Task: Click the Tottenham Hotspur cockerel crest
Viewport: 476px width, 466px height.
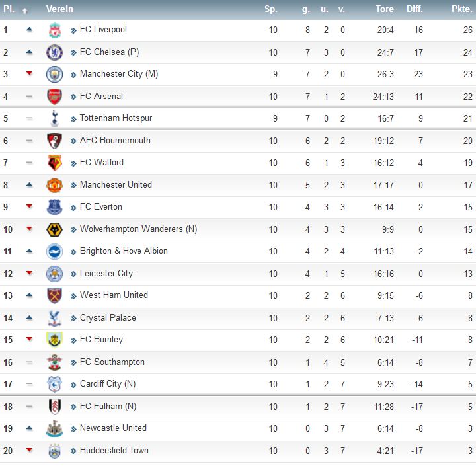Action: coord(55,118)
